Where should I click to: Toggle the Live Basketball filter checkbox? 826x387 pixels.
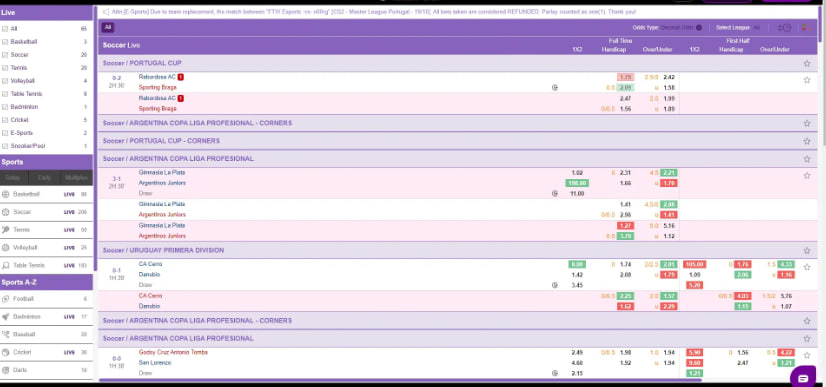[5, 42]
